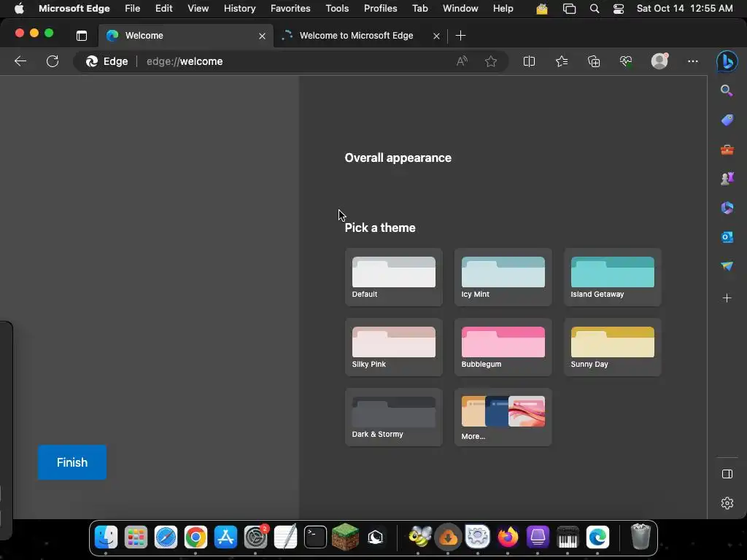The width and height of the screenshot is (747, 560).
Task: Open Collections toolbar icon
Action: click(594, 61)
